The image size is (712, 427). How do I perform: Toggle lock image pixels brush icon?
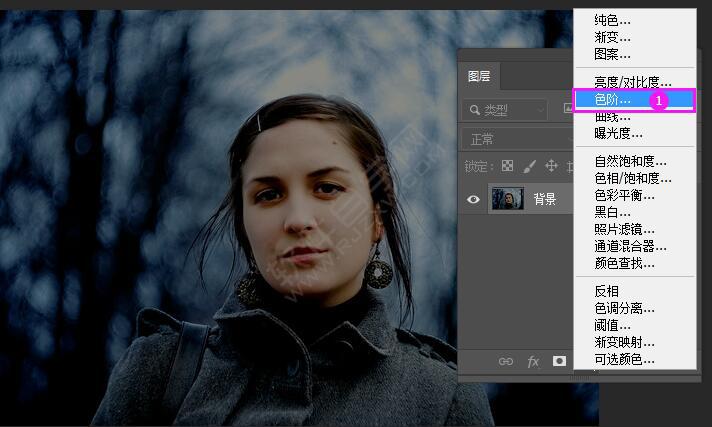pos(529,167)
